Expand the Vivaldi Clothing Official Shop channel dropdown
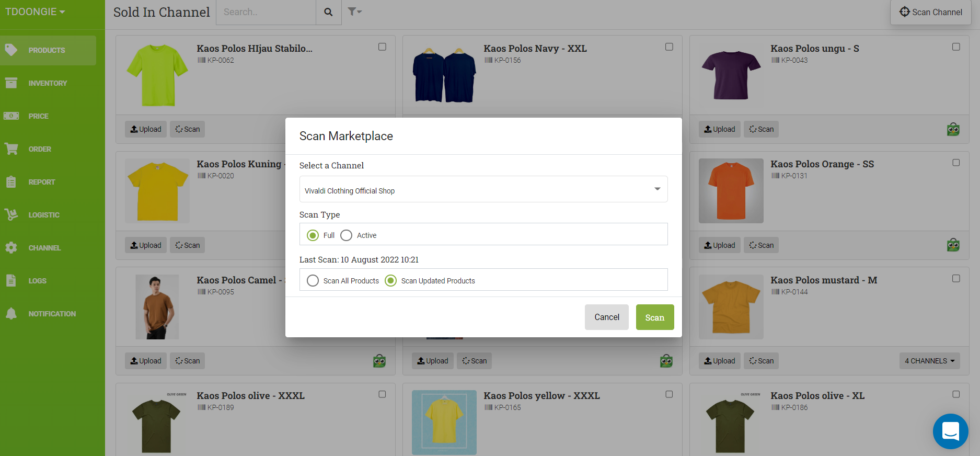 [x=483, y=189]
